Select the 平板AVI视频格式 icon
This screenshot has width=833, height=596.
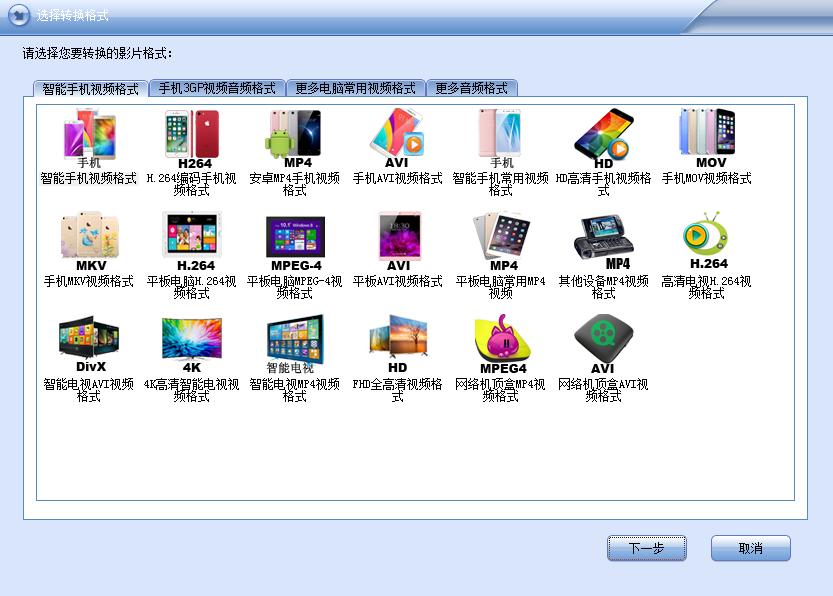pos(398,242)
